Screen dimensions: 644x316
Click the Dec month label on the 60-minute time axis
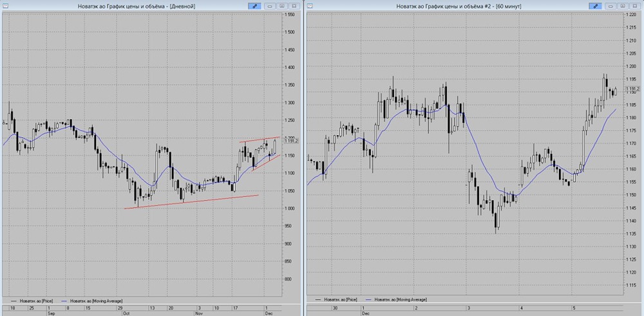point(365,313)
